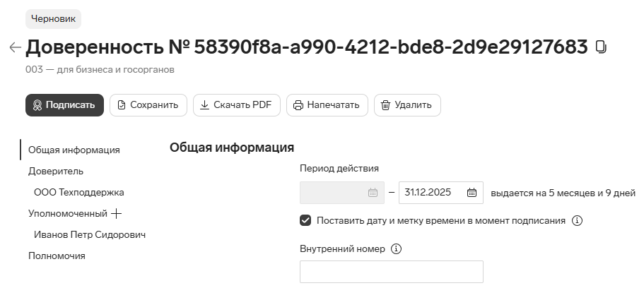
Task: Show info icon for Внутренний номер
Action: (x=396, y=248)
